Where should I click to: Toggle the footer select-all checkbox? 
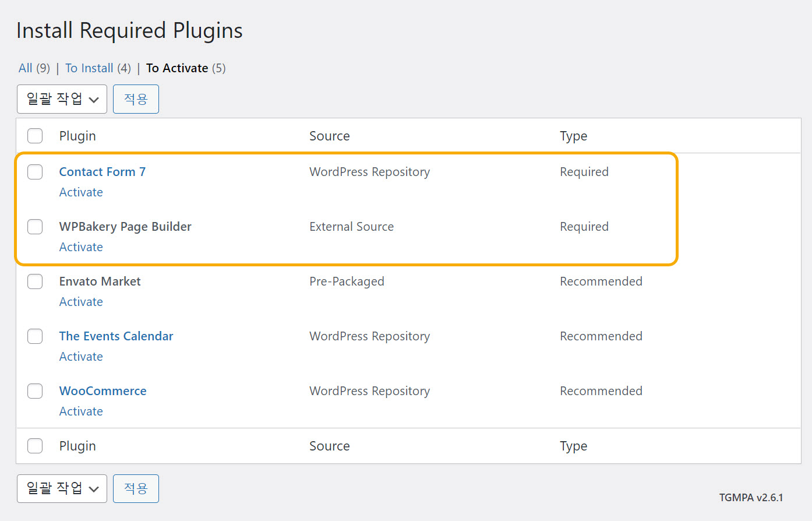pyautogui.click(x=35, y=446)
